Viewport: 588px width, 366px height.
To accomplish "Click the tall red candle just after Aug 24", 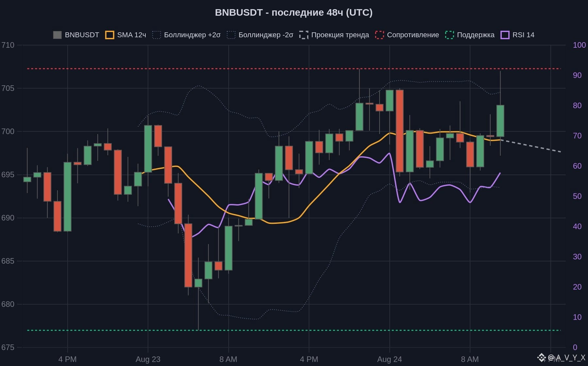I will tap(400, 131).
